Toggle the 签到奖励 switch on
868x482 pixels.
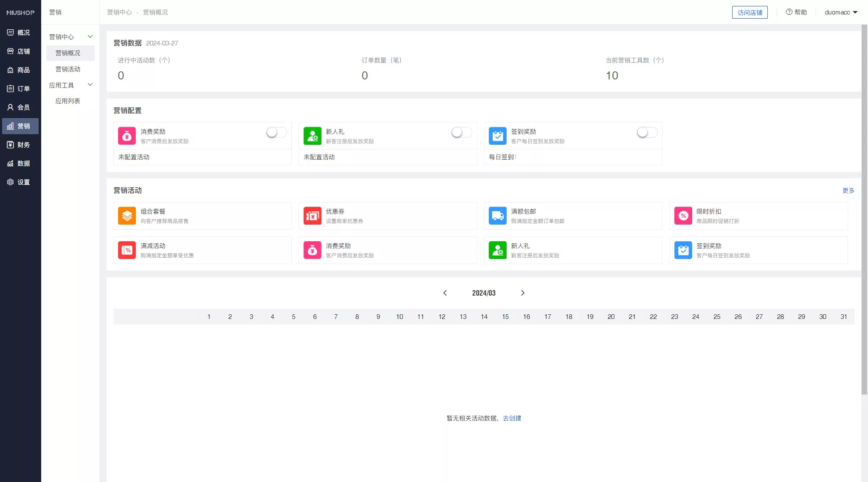click(647, 132)
